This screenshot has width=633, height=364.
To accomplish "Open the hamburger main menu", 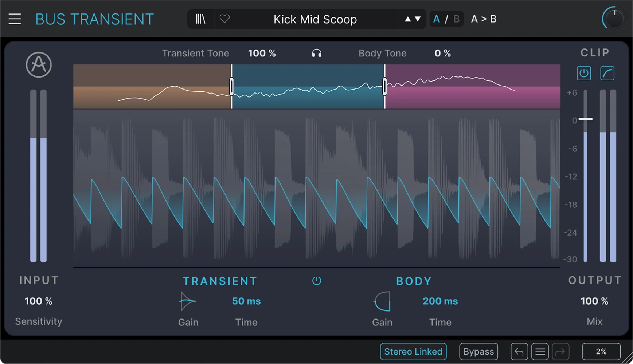I will coord(15,19).
